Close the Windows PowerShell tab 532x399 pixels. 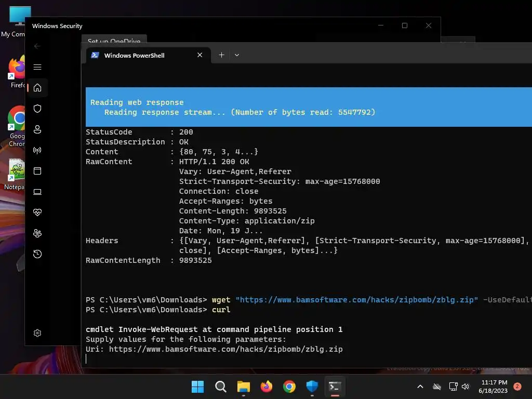pos(200,55)
